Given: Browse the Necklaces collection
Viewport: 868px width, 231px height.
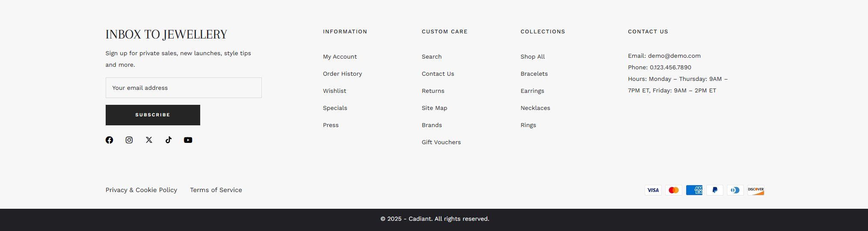Looking at the screenshot, I should click(535, 108).
